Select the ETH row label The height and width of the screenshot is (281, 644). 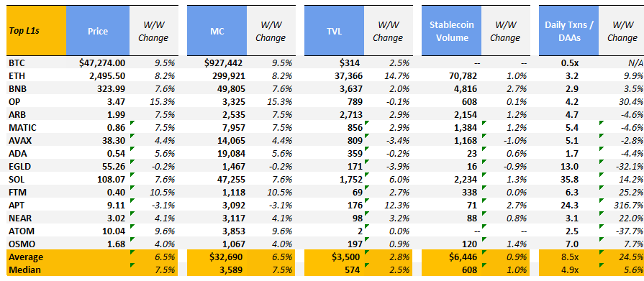16,76
